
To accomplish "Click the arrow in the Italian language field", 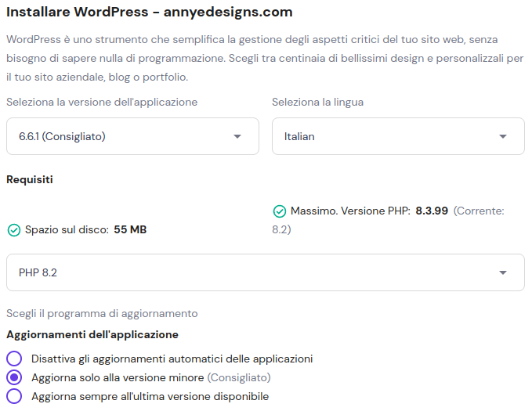I will pyautogui.click(x=503, y=137).
